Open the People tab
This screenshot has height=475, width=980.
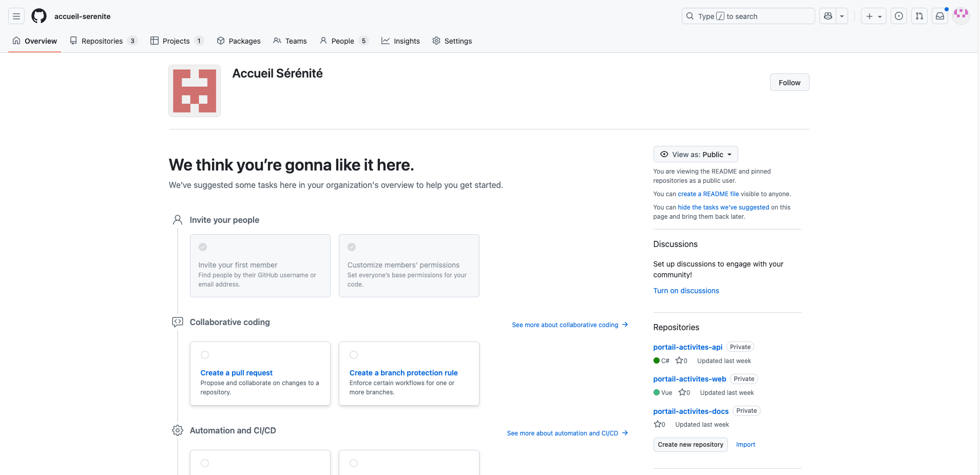[x=342, y=41]
